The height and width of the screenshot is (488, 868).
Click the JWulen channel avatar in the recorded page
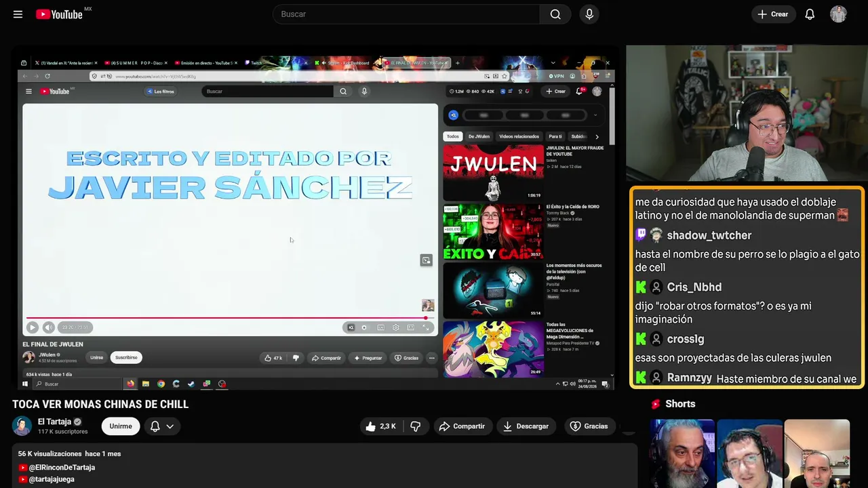[x=28, y=357]
